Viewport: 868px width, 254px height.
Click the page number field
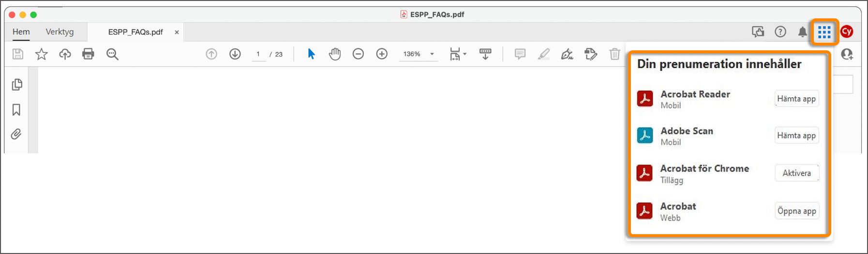point(258,54)
